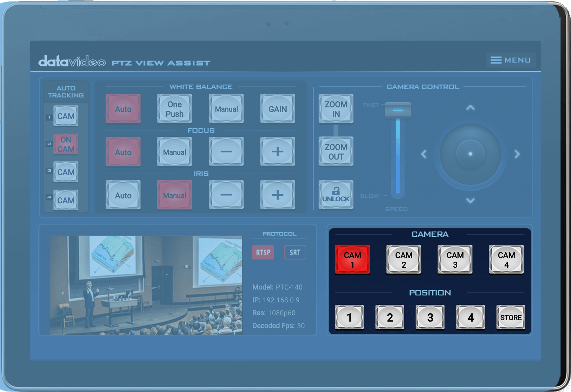Decrease focus with minus button

(226, 152)
